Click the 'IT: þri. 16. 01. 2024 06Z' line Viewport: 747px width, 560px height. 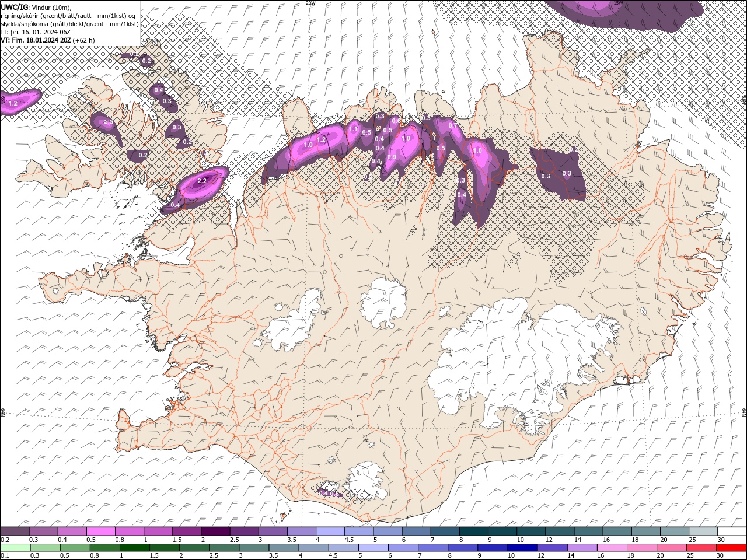point(35,32)
